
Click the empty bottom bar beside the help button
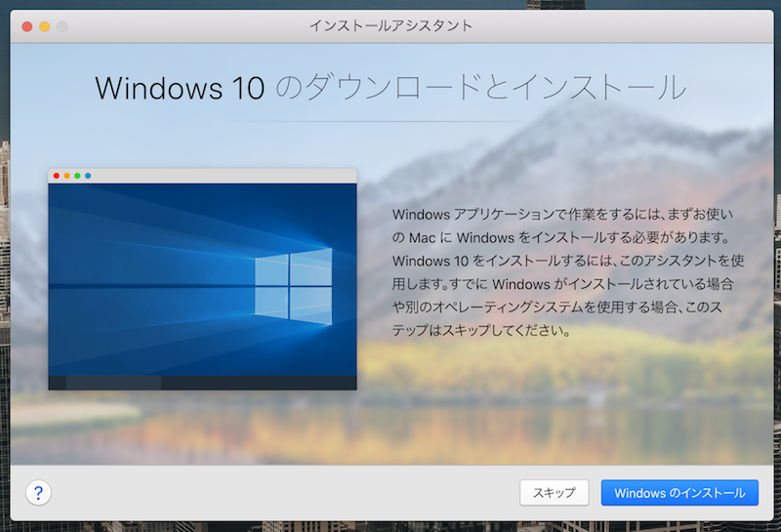(x=283, y=493)
